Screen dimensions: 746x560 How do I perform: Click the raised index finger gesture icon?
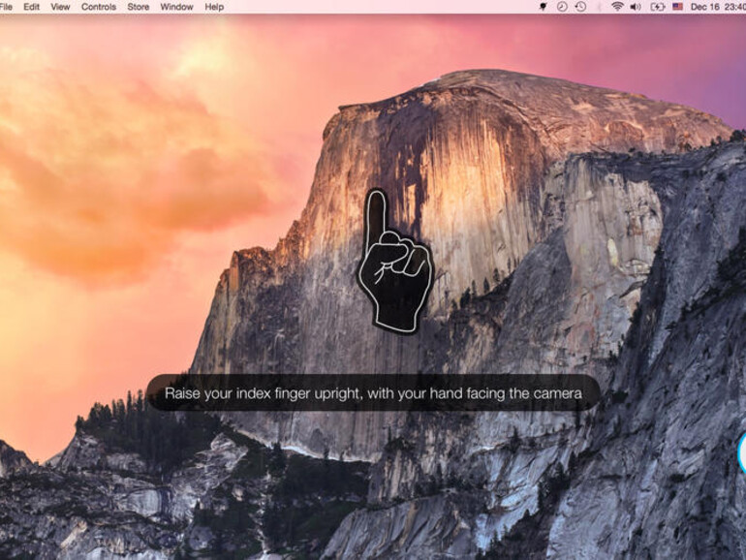click(395, 261)
